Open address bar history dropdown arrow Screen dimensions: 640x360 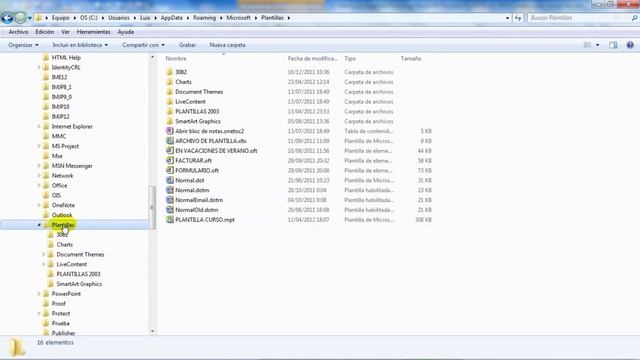(507, 18)
